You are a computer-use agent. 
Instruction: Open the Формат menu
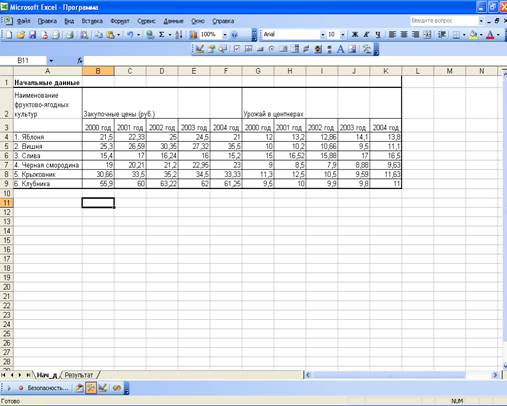(120, 21)
